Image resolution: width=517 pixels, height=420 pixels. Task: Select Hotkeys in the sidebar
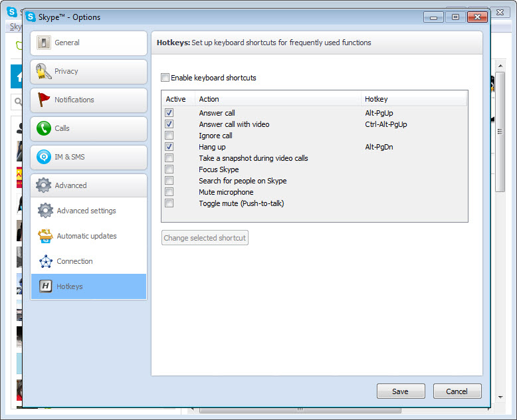(88, 286)
